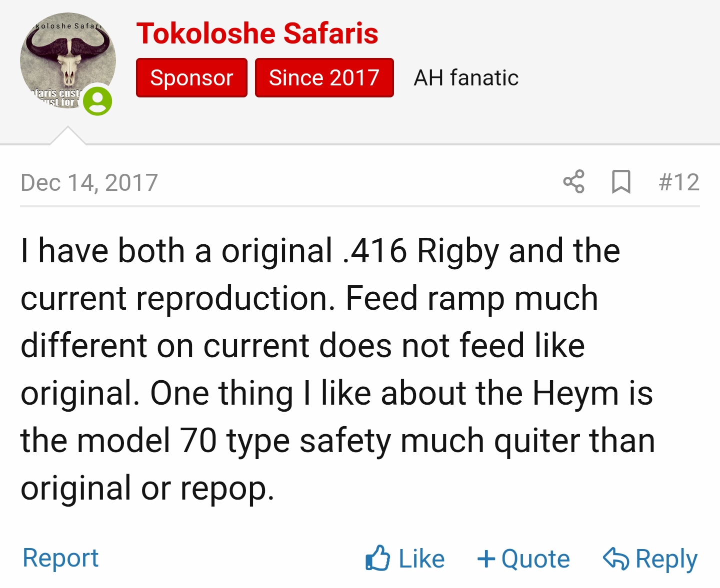Click the green online status badge
The width and height of the screenshot is (720, 588).
(x=97, y=101)
